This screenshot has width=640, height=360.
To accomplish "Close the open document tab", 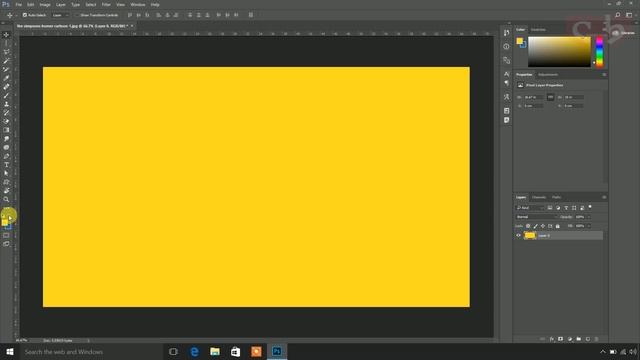I will pyautogui.click(x=132, y=26).
